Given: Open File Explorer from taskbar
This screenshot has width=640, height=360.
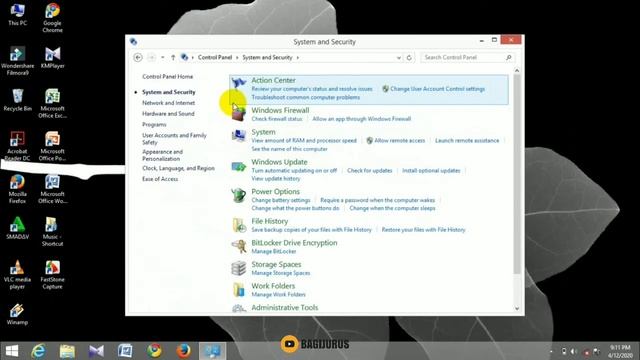Looking at the screenshot, I should click(x=67, y=351).
